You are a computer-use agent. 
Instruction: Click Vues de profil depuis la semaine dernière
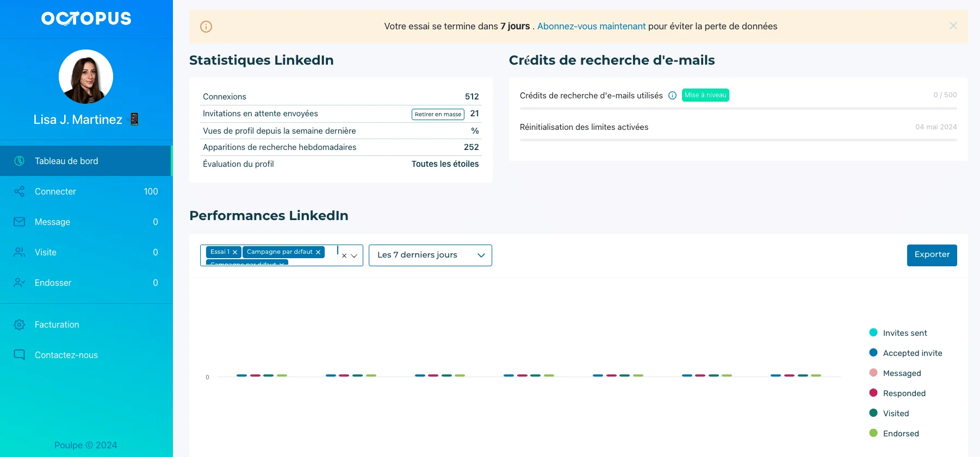(280, 131)
